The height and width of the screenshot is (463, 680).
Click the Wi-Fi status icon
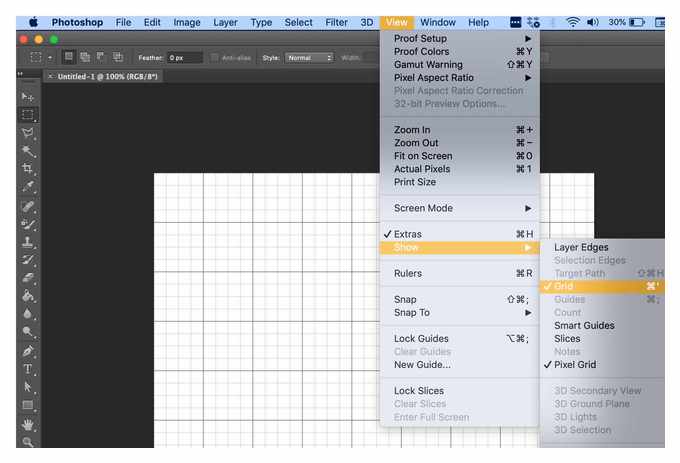pos(572,22)
